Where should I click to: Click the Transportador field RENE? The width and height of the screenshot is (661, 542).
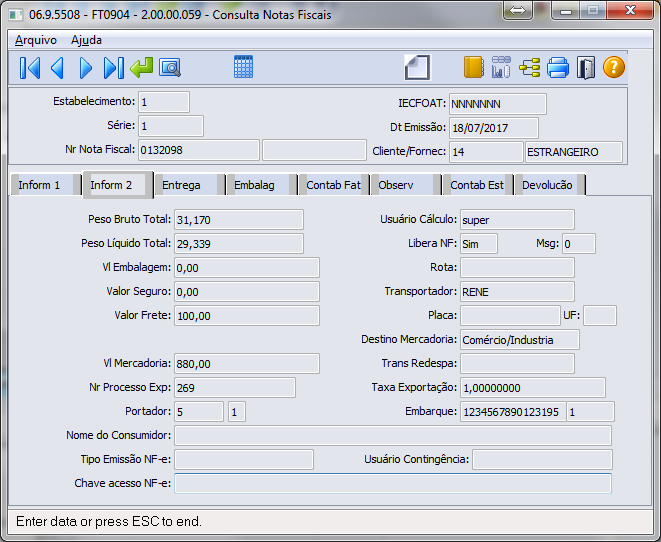point(517,292)
